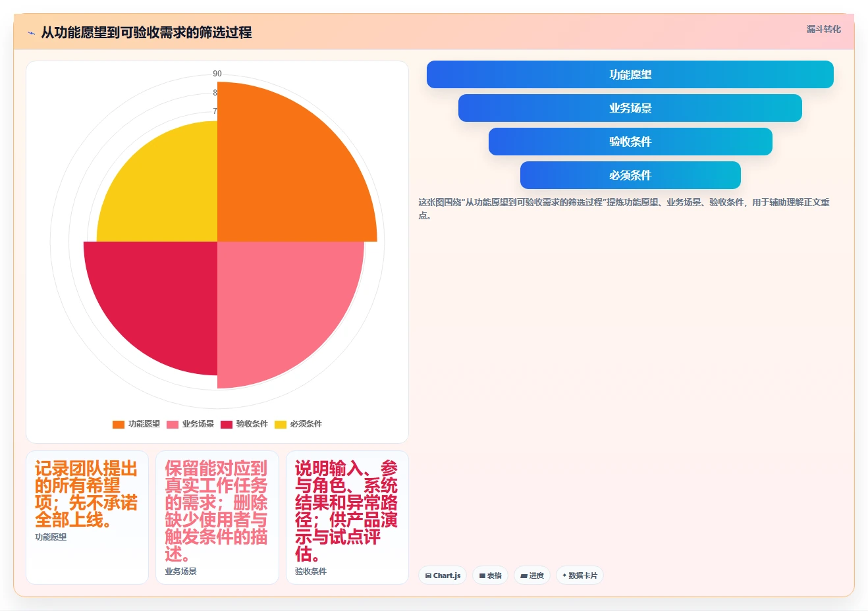This screenshot has width=868, height=611.
Task: Toggle the 必须条件 yellow legend swatch
Action: [x=281, y=425]
